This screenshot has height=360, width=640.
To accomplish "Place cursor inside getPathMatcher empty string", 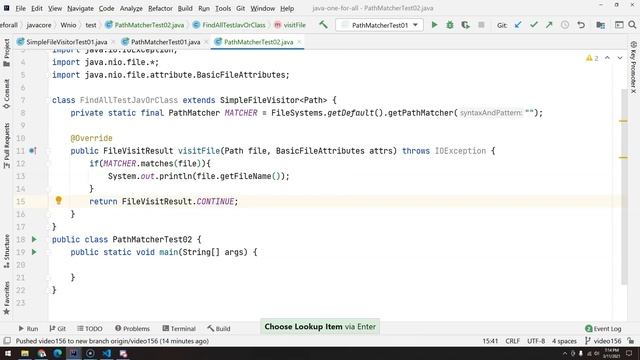I will pyautogui.click(x=529, y=113).
